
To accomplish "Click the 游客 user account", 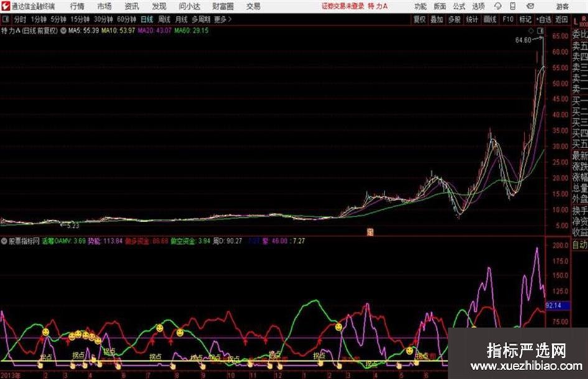I will pyautogui.click(x=562, y=6).
